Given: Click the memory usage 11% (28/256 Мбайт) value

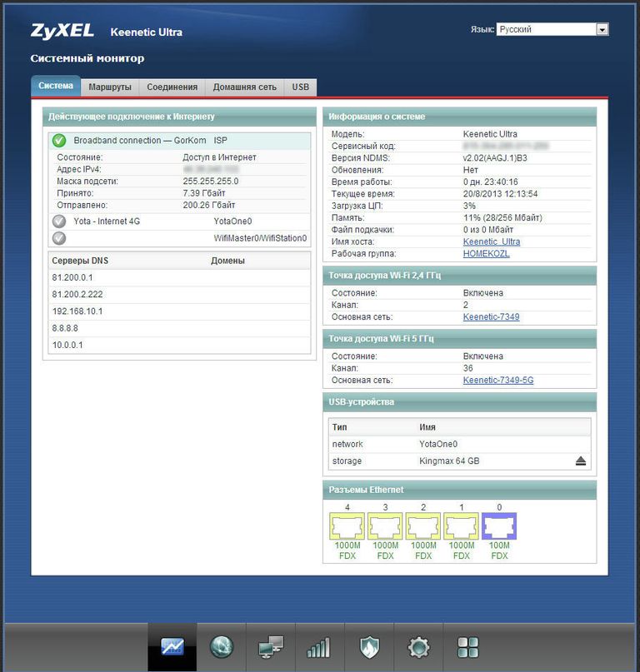Looking at the screenshot, I should pyautogui.click(x=502, y=217).
